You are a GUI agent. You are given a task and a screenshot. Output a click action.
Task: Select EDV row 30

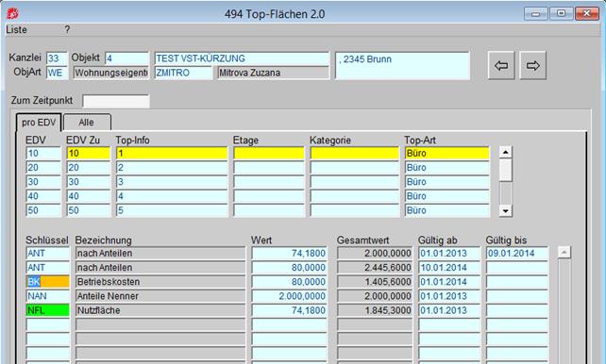coord(43,182)
